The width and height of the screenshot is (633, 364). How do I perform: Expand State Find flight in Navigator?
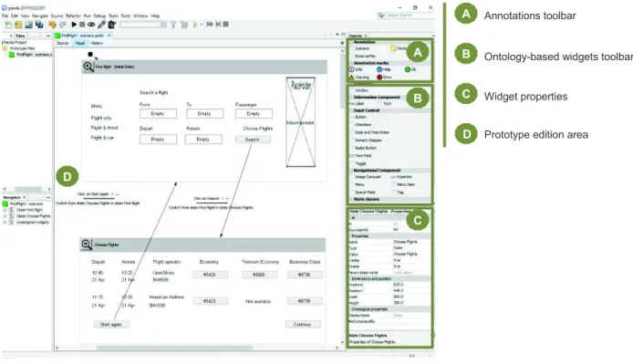(x=5, y=210)
